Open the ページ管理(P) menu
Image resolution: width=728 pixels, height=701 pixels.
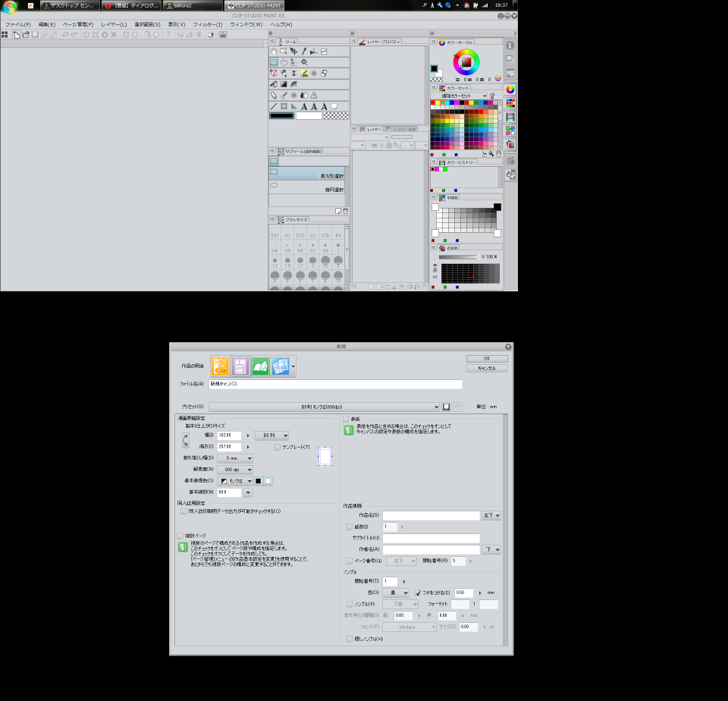pos(78,24)
